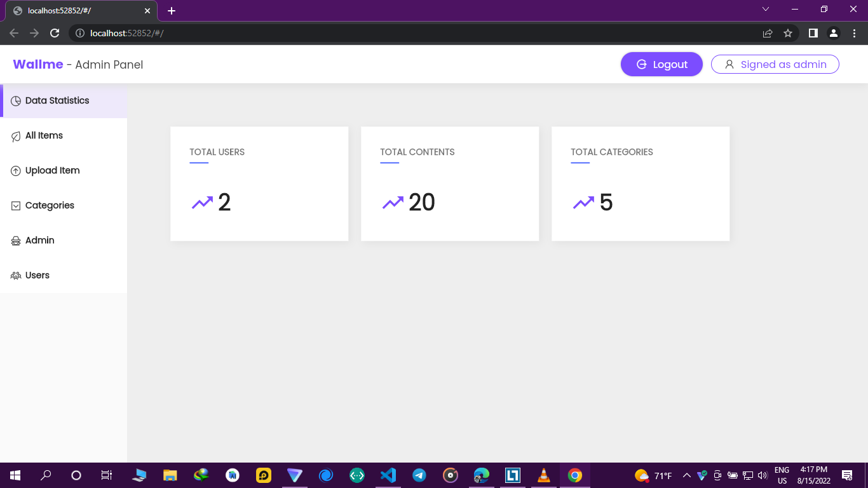Click the people group icon beside Users
Image resolution: width=868 pixels, height=488 pixels.
pyautogui.click(x=16, y=276)
